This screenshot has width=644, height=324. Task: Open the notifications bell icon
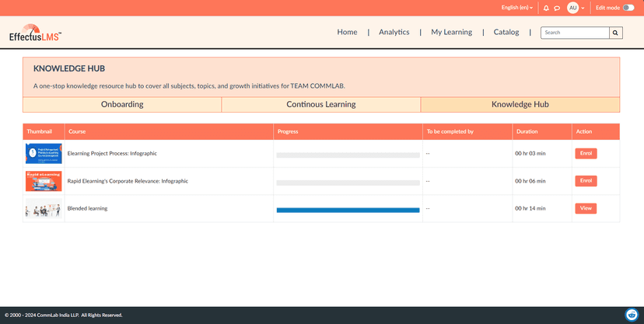(546, 8)
